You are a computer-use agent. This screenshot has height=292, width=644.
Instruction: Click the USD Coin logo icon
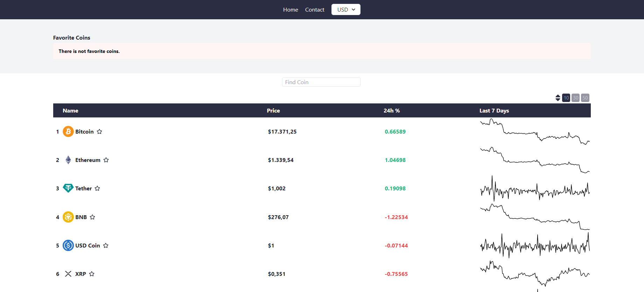(68, 245)
